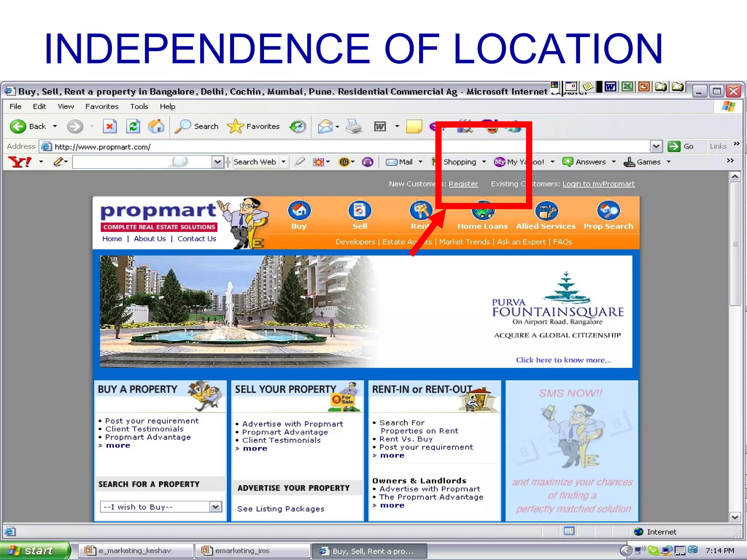Viewport: 747px width, 560px height.
Task: Click the Yahoo Mail button
Action: [x=399, y=162]
